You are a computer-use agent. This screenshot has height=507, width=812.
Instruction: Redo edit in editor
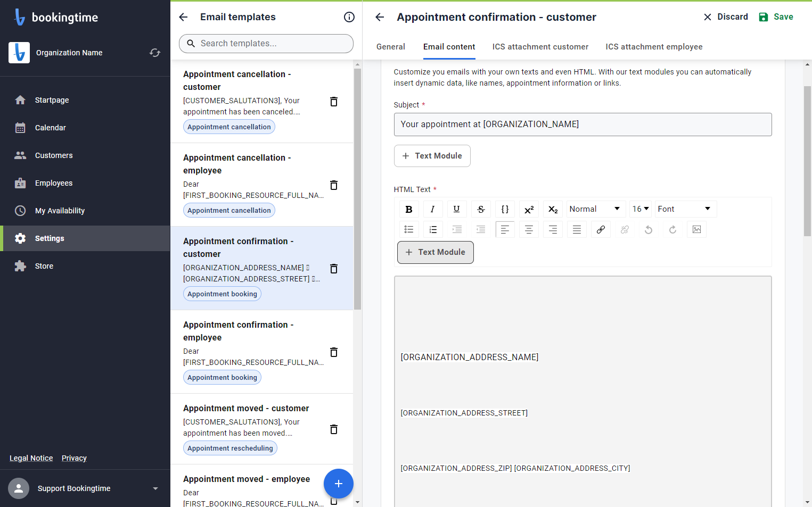[x=672, y=229]
